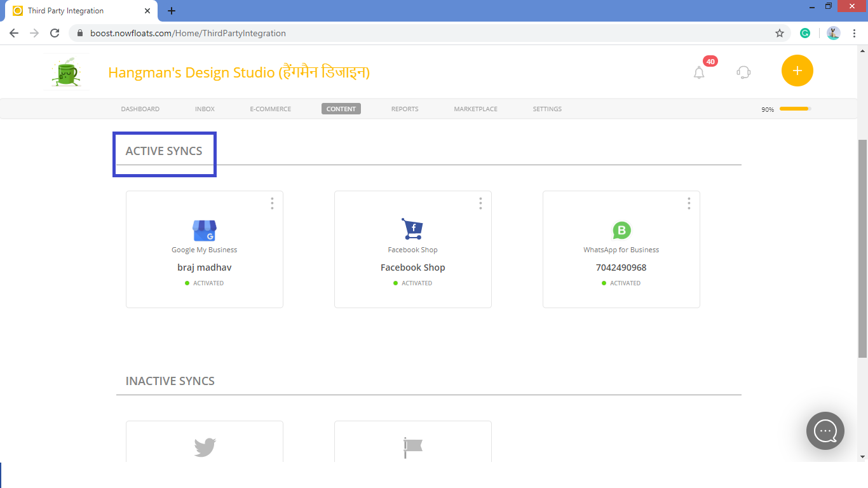This screenshot has width=868, height=488.
Task: Open the E-COMMERCE menu
Action: [x=271, y=109]
